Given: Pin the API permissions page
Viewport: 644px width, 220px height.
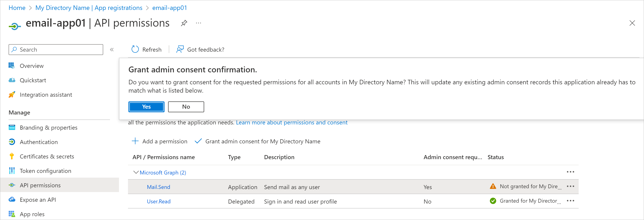Looking at the screenshot, I should (x=184, y=23).
